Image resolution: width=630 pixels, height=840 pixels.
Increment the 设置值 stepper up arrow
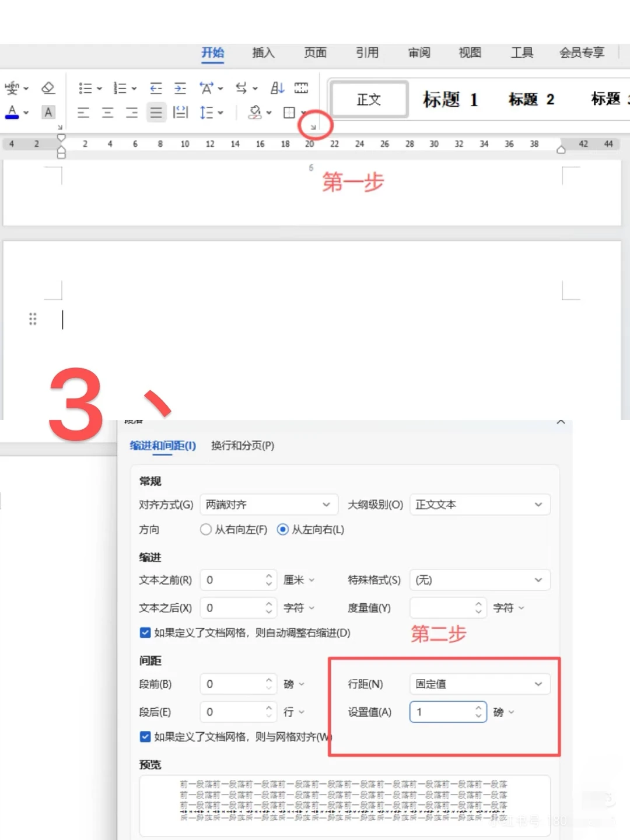[480, 708]
